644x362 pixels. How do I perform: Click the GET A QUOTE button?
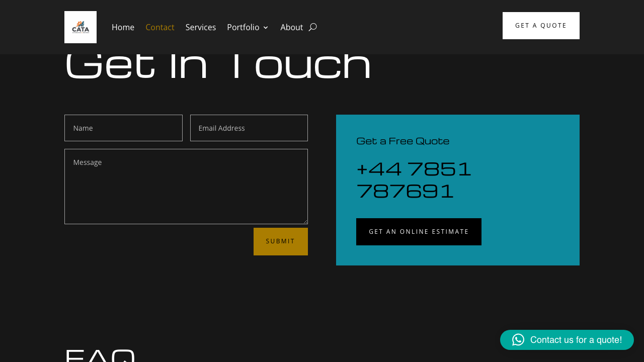(540, 25)
